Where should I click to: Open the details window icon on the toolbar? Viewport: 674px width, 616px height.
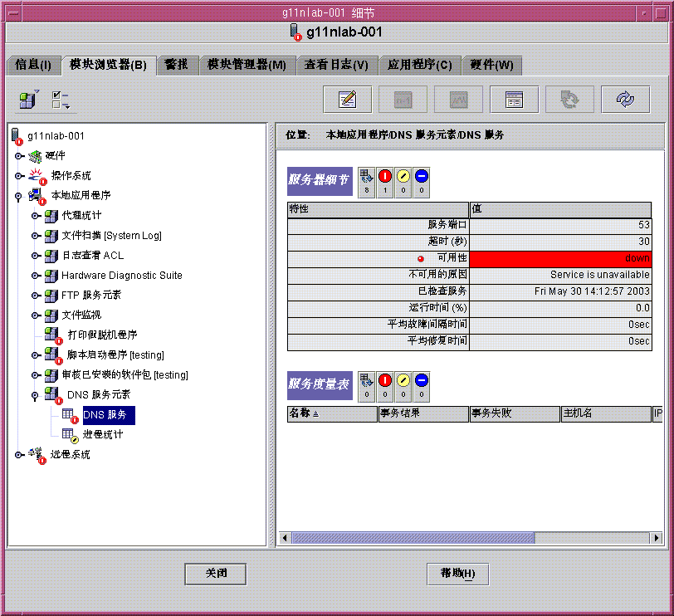514,99
